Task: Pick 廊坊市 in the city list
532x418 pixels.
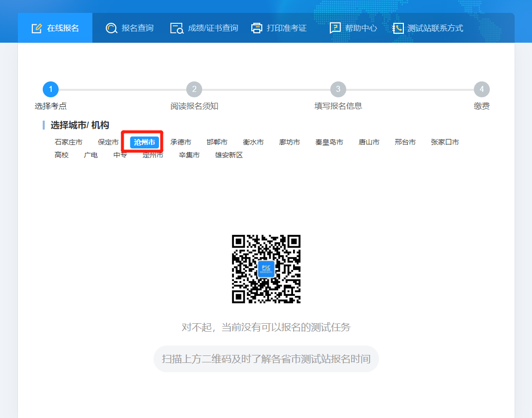Action: [x=290, y=142]
